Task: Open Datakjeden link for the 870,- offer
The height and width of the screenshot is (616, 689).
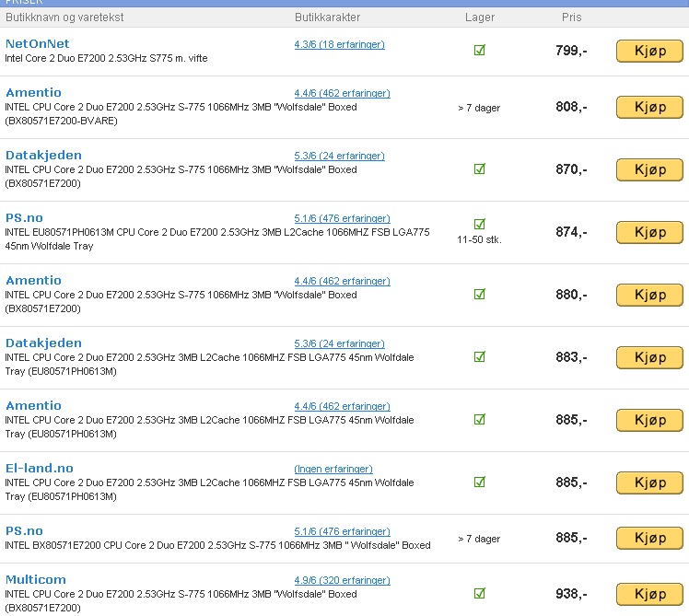Action: 43,155
